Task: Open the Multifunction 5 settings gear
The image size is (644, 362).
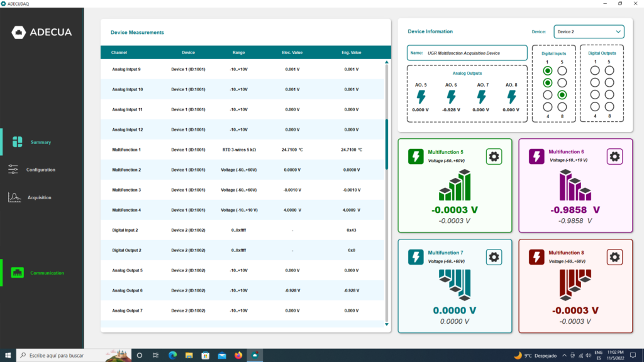Action: click(494, 156)
